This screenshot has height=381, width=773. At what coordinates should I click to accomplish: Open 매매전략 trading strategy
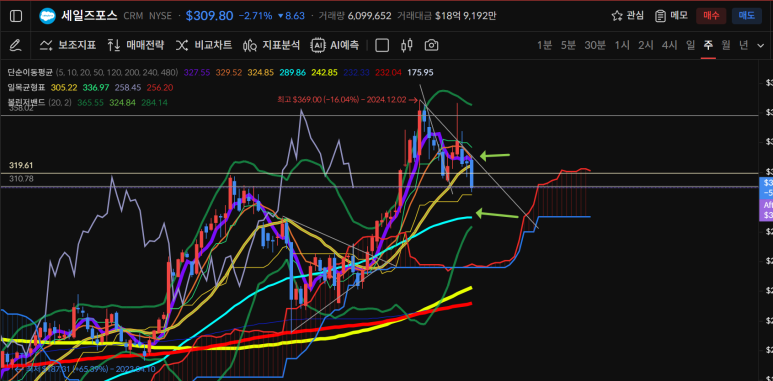[x=137, y=46]
